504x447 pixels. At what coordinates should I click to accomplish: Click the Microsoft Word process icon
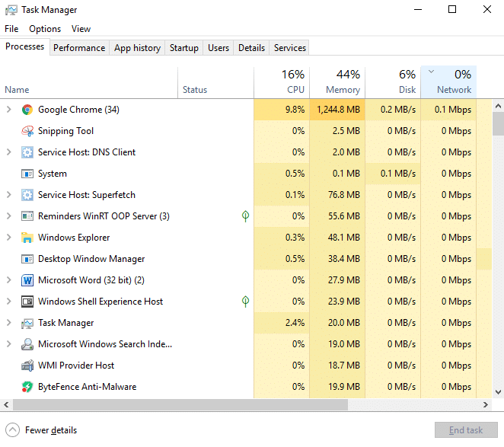click(27, 280)
